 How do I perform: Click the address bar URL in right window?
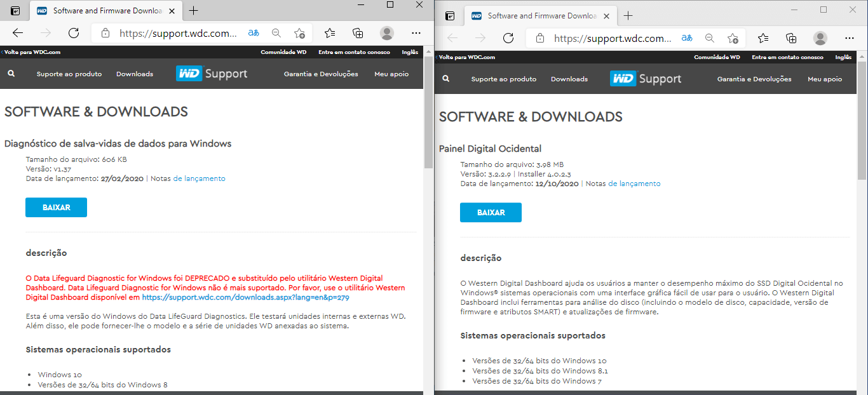click(x=613, y=38)
